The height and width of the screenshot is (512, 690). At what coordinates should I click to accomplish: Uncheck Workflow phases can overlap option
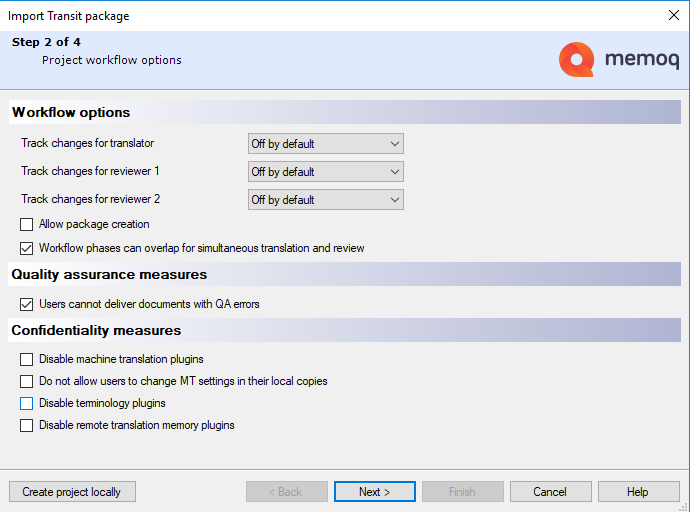click(27, 248)
